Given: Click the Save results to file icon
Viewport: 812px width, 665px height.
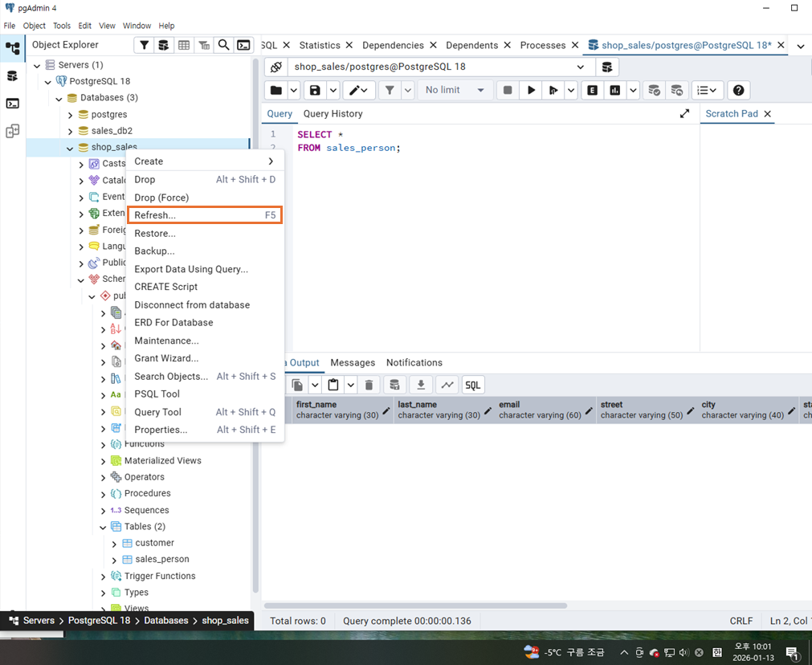Looking at the screenshot, I should (x=420, y=385).
